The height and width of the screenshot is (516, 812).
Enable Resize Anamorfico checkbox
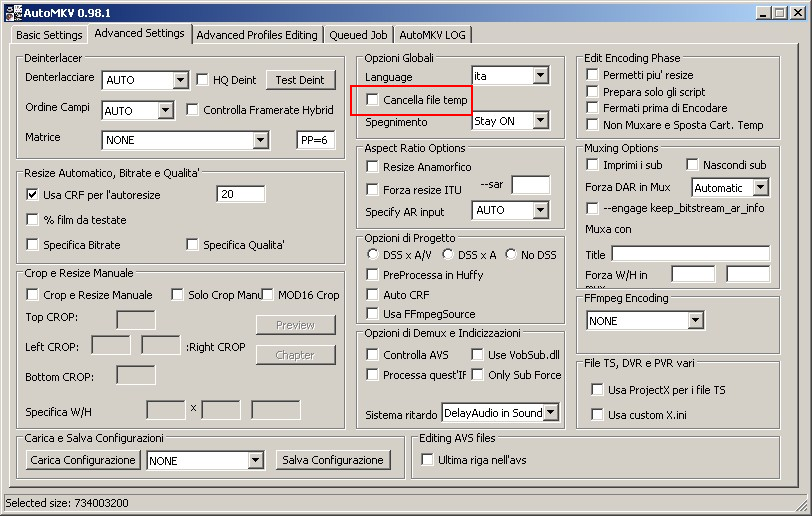(372, 166)
